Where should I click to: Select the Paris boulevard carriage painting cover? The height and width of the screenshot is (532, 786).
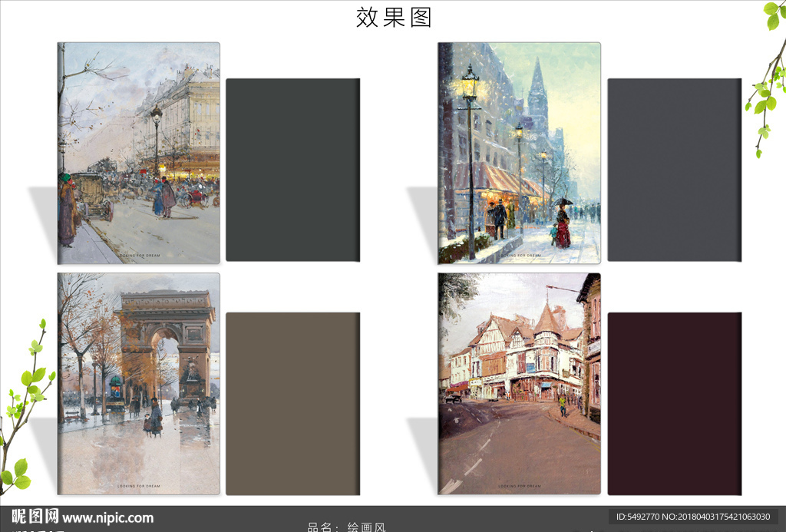point(139,153)
